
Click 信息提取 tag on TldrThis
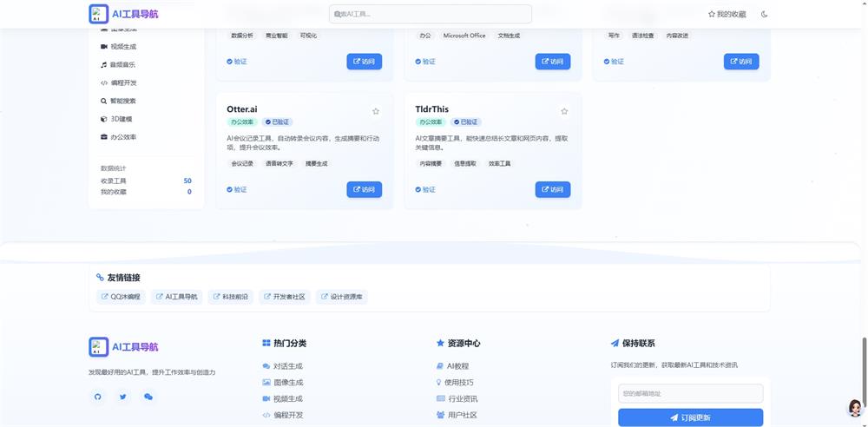pyautogui.click(x=465, y=163)
